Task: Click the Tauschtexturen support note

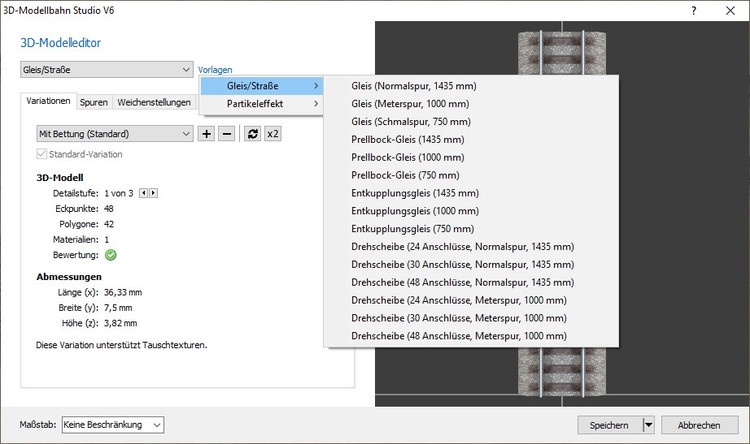Action: click(x=121, y=345)
